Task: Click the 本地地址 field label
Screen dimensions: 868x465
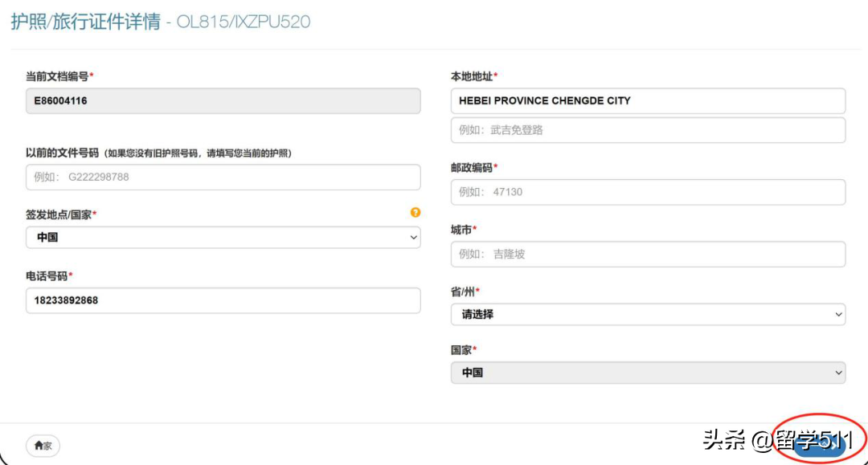Action: click(473, 76)
